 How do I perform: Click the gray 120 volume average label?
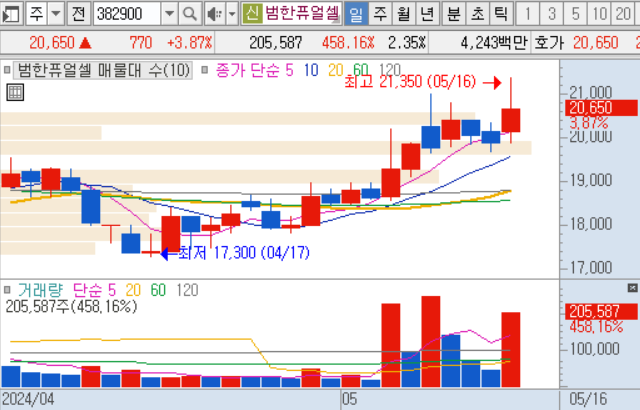[x=187, y=290]
